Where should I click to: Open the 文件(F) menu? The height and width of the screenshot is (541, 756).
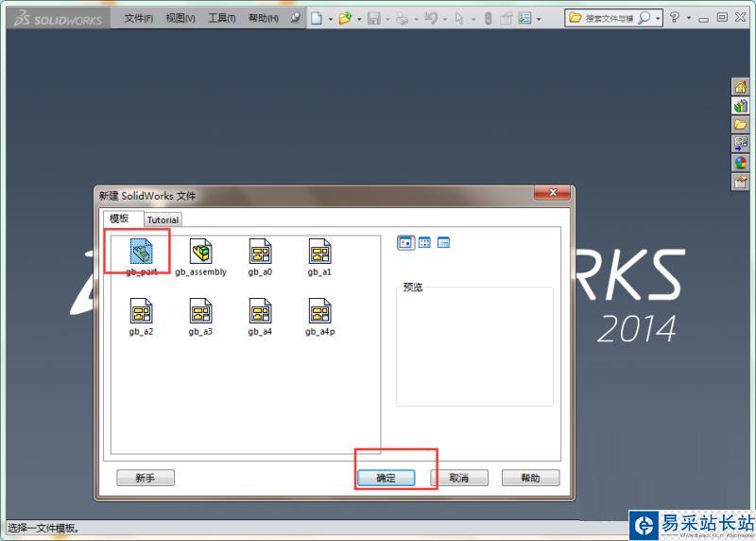tap(138, 18)
